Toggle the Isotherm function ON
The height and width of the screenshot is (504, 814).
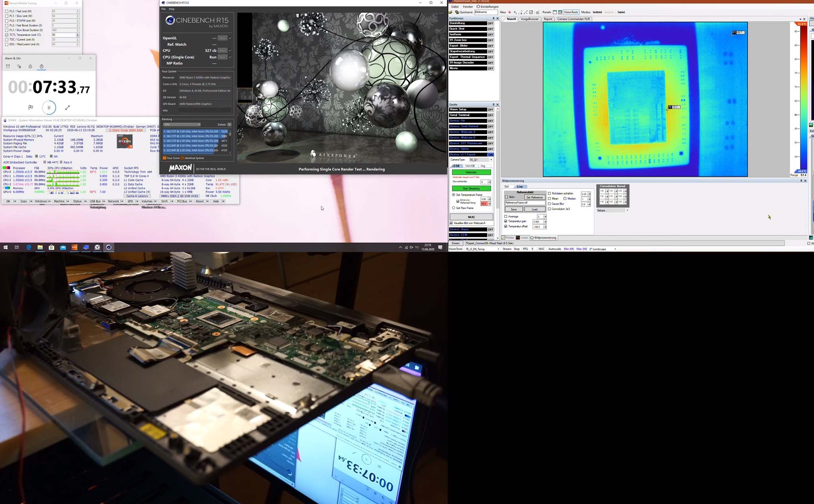pos(490,35)
